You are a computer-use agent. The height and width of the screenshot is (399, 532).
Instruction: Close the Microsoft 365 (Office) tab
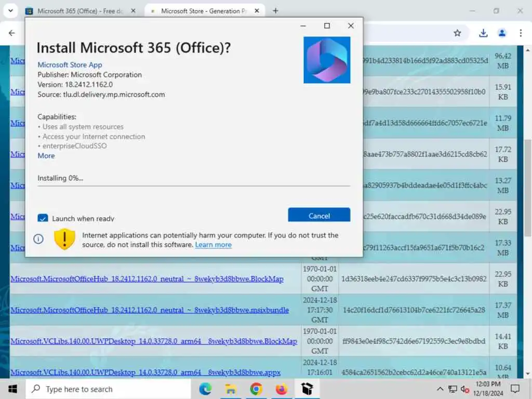(x=134, y=11)
